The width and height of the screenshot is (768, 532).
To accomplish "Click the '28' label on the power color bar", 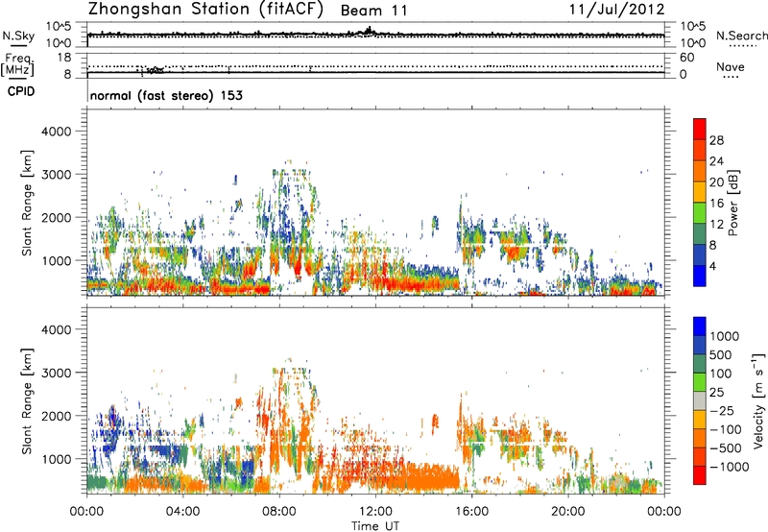I will (716, 140).
